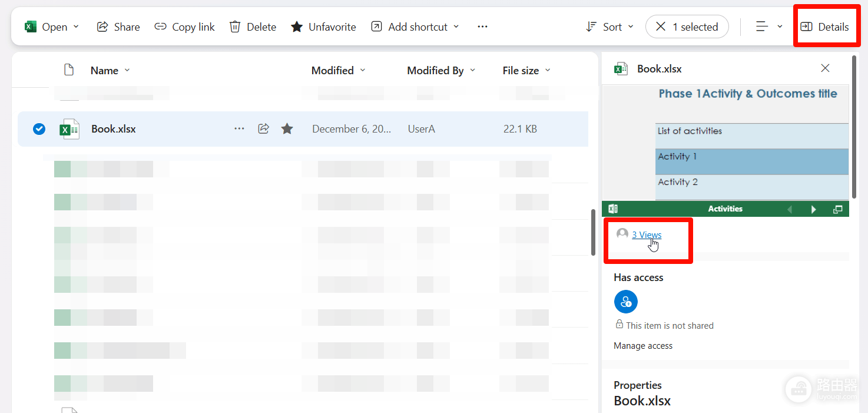Click the Details pane vertical scrollbar
This screenshot has height=413, width=868.
coord(854,127)
